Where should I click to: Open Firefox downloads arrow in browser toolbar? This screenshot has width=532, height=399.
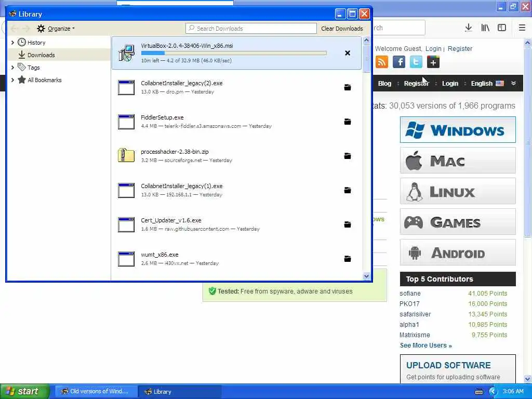(469, 28)
